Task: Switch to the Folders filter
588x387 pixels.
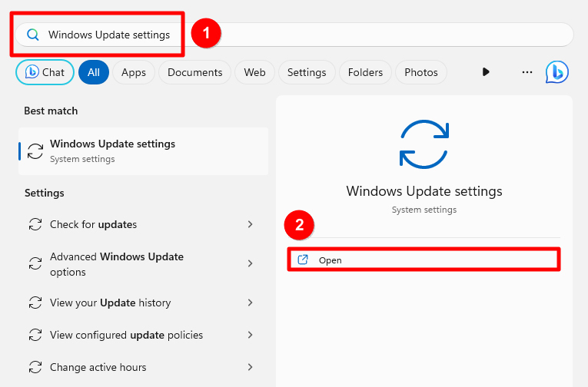Action: 365,72
